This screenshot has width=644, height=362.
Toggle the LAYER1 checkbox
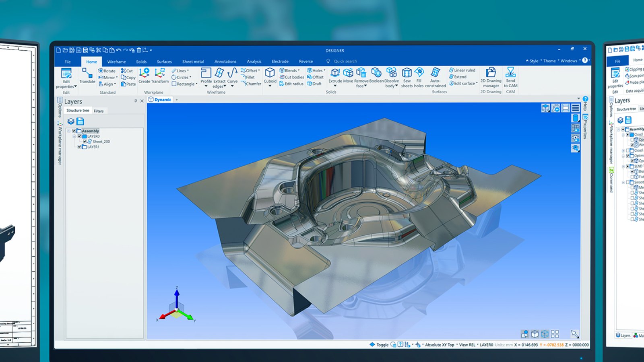pos(79,147)
